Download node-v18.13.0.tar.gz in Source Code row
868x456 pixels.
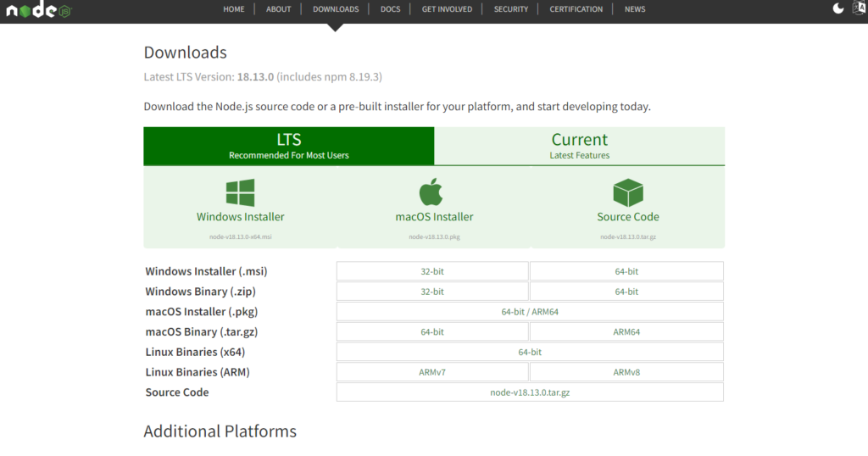tap(530, 392)
